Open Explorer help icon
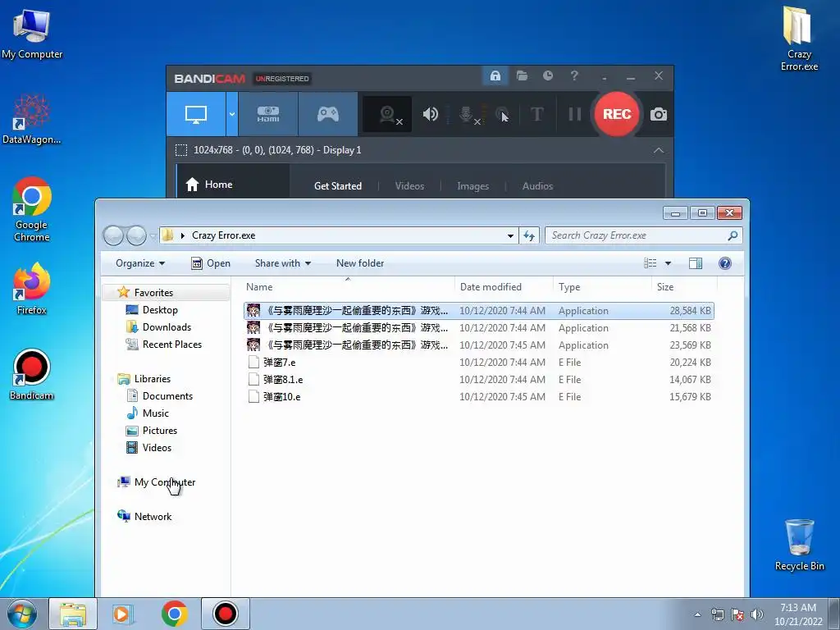This screenshot has width=840, height=630. pyautogui.click(x=725, y=263)
